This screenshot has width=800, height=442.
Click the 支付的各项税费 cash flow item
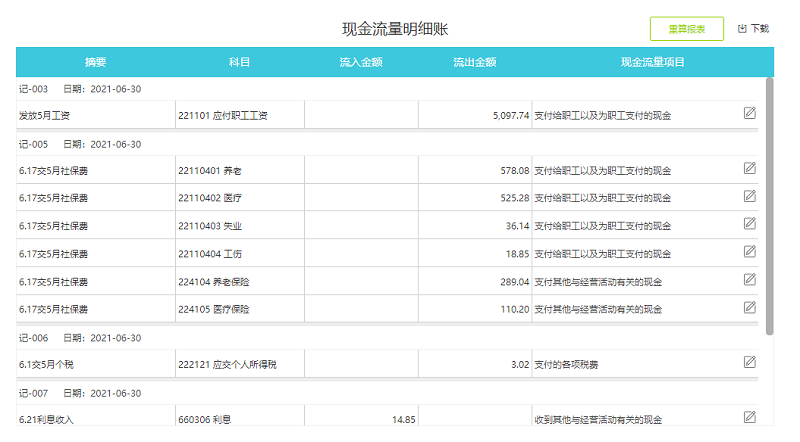[566, 364]
